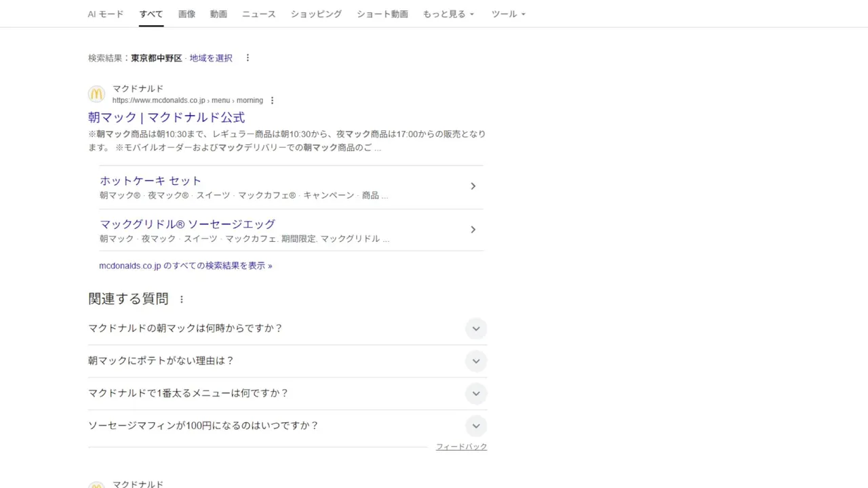This screenshot has width=868, height=488.
Task: Open the 朝マック | マクドナルド公式 result
Action: point(166,117)
